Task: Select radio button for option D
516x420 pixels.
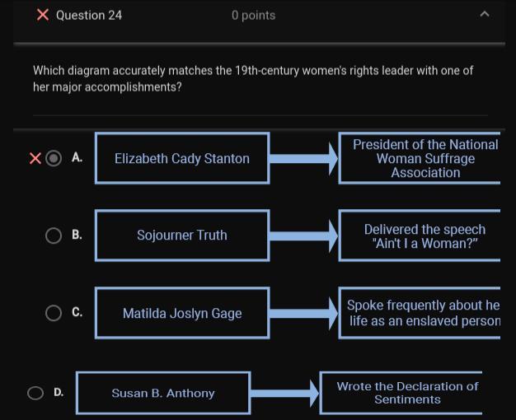Action: (35, 393)
